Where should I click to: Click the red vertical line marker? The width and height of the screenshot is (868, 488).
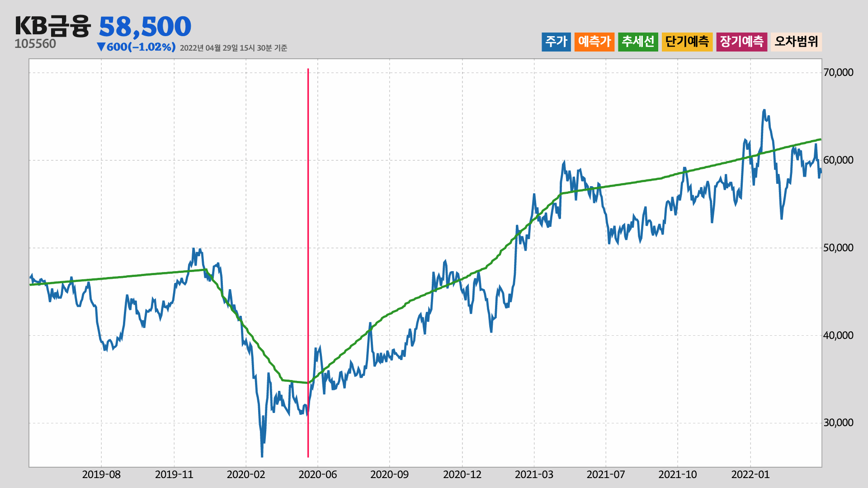[x=308, y=263]
